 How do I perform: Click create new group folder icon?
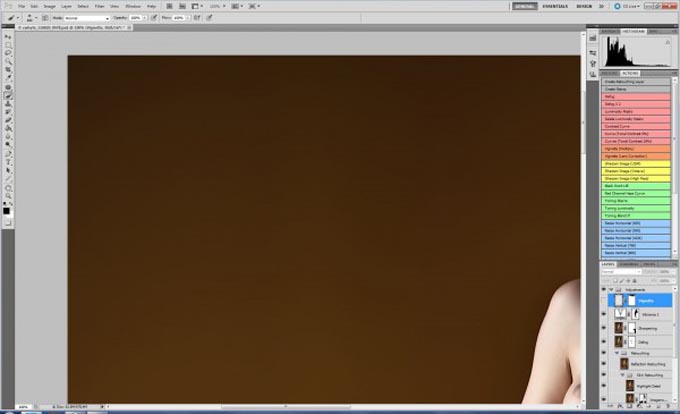click(649, 407)
